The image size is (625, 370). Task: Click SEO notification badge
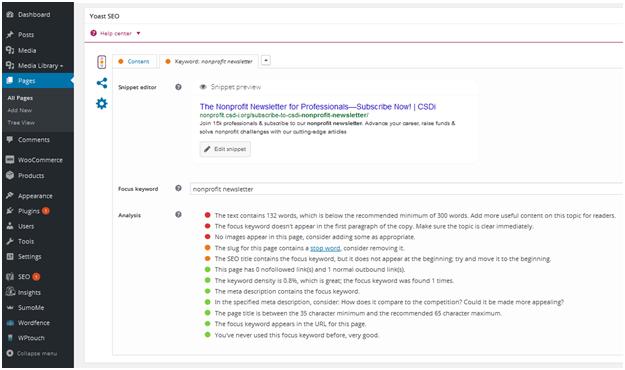[x=36, y=276]
